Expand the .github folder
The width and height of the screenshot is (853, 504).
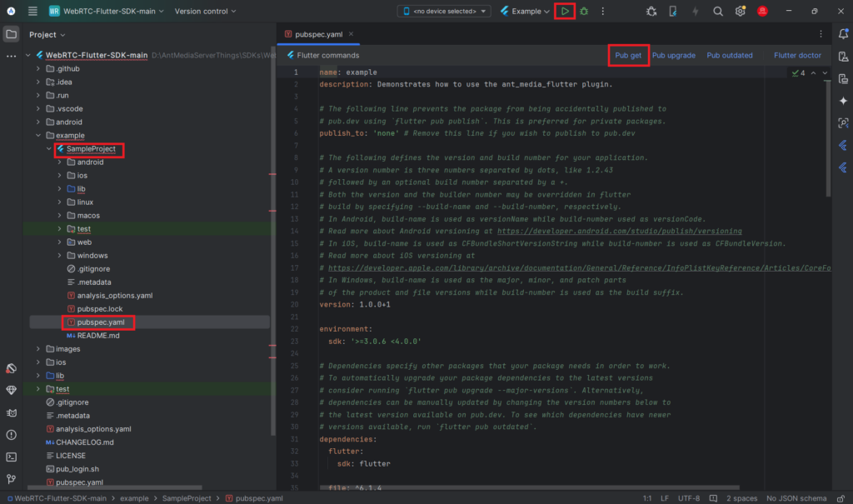[x=38, y=68]
